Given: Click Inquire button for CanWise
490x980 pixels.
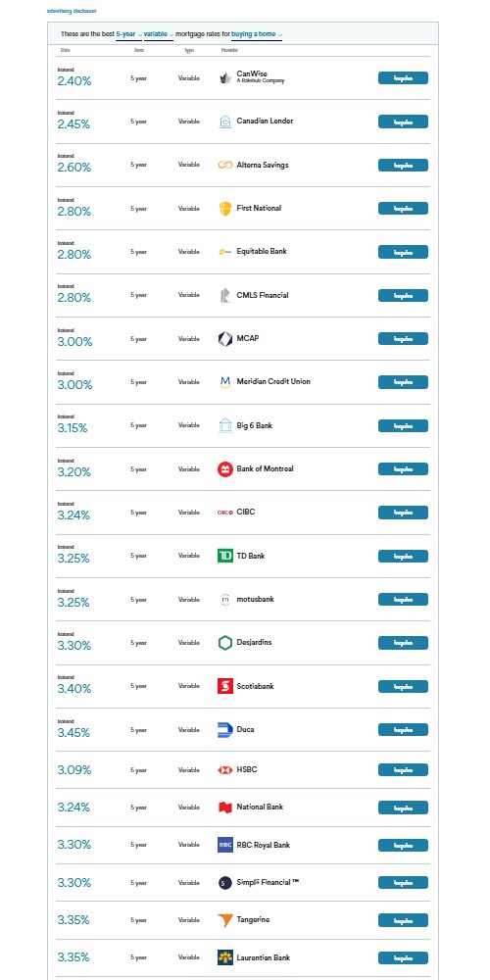Looking at the screenshot, I should click(x=403, y=78).
